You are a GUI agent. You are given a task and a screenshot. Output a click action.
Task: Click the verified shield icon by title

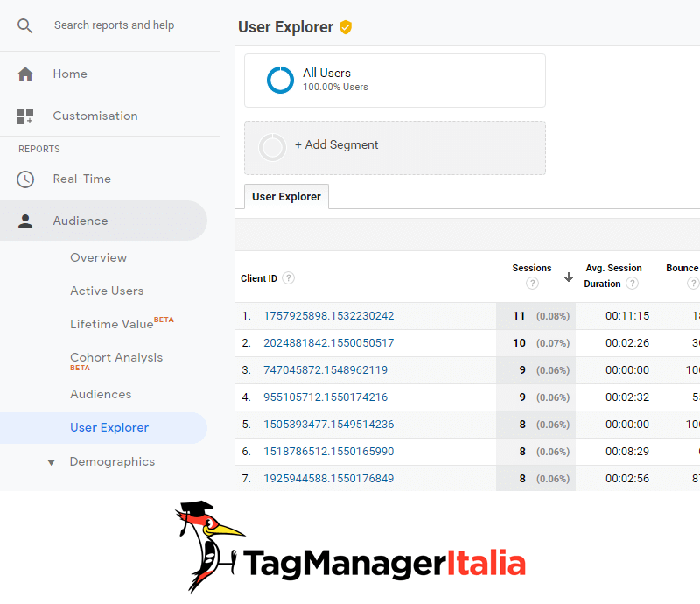pos(346,27)
